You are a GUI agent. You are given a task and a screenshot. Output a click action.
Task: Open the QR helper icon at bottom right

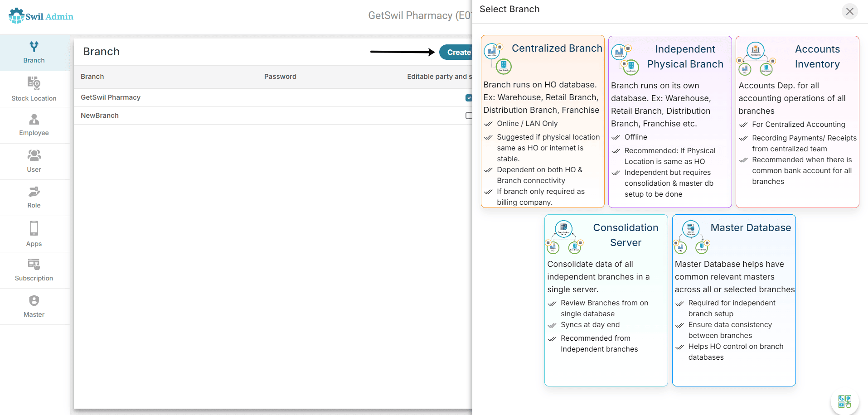coord(844,401)
